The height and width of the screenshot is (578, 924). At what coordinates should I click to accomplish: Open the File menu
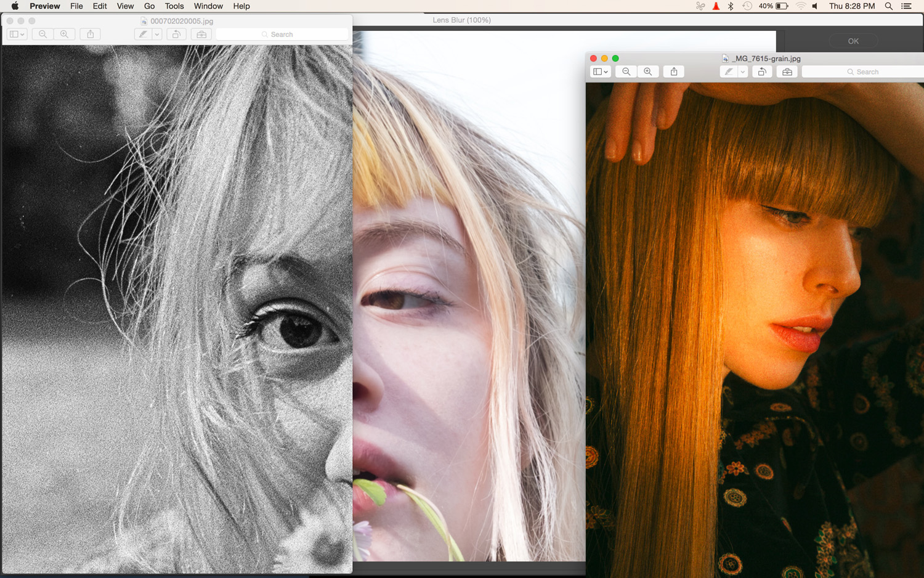pyautogui.click(x=76, y=6)
